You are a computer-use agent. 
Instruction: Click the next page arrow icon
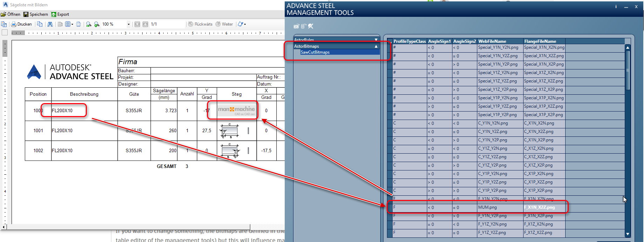(145, 24)
